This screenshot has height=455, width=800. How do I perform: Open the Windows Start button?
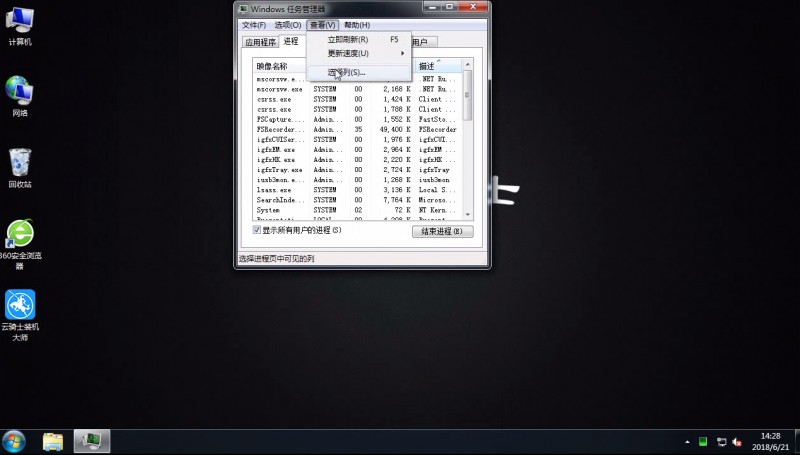pyautogui.click(x=14, y=442)
